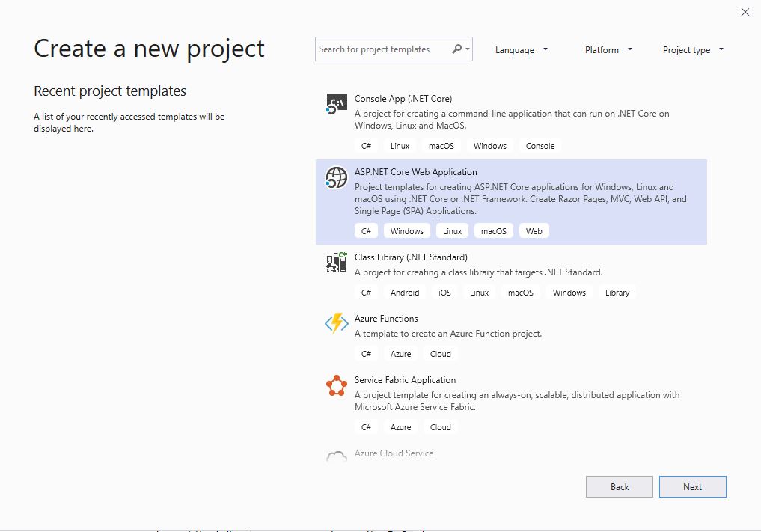This screenshot has height=532, width=761.
Task: Click the C# tag under Azure Functions
Action: pos(367,355)
